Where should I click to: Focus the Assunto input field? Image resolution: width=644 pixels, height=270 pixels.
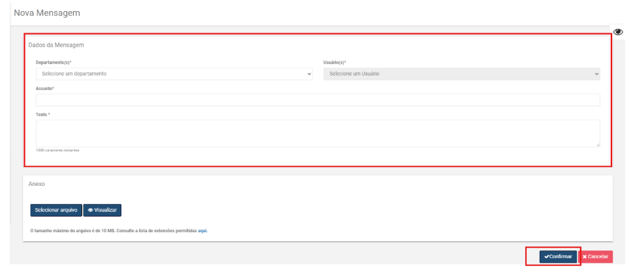318,100
